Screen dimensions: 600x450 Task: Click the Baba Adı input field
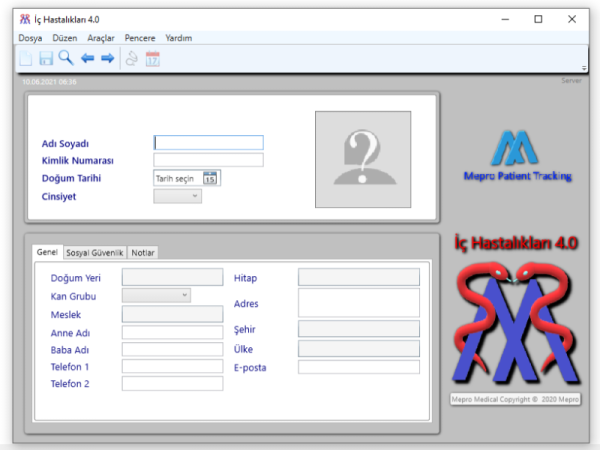[173, 349]
